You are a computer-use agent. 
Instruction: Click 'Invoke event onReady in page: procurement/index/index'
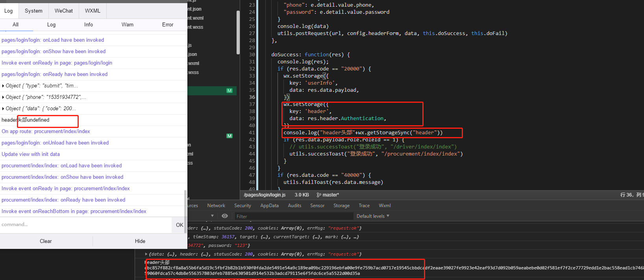tap(93, 188)
